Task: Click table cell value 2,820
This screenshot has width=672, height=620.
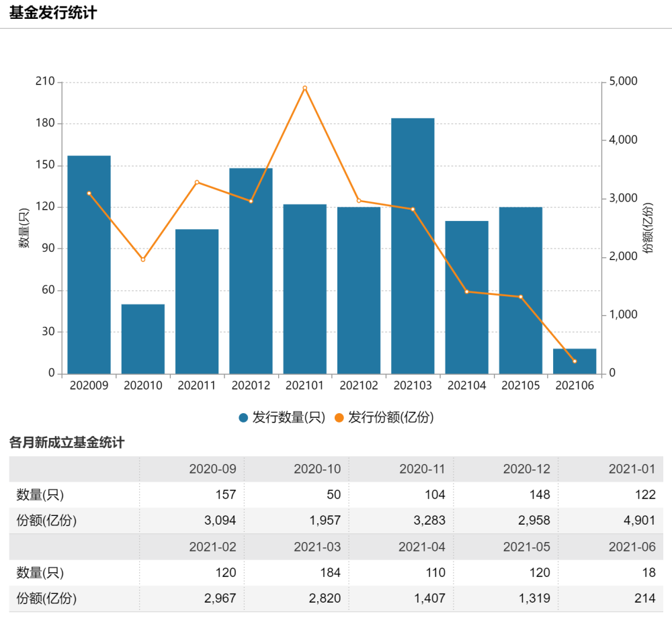Action: tap(325, 599)
